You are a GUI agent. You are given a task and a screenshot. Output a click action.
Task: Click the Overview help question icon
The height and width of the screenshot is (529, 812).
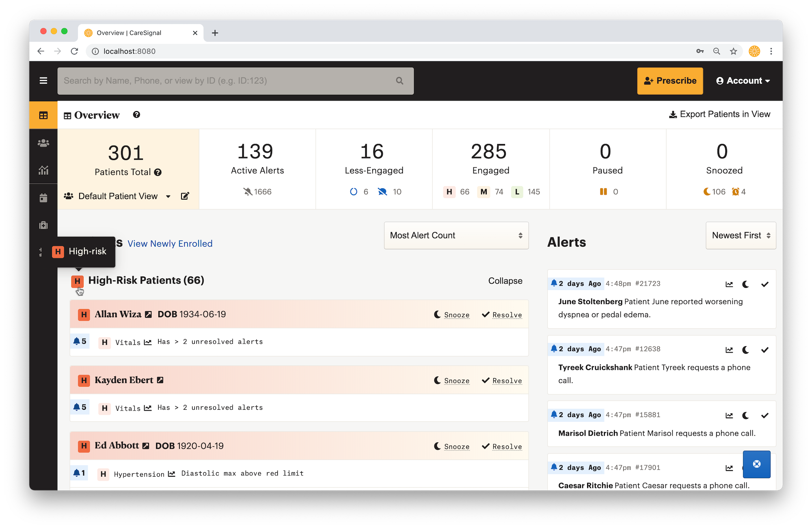[x=136, y=115]
